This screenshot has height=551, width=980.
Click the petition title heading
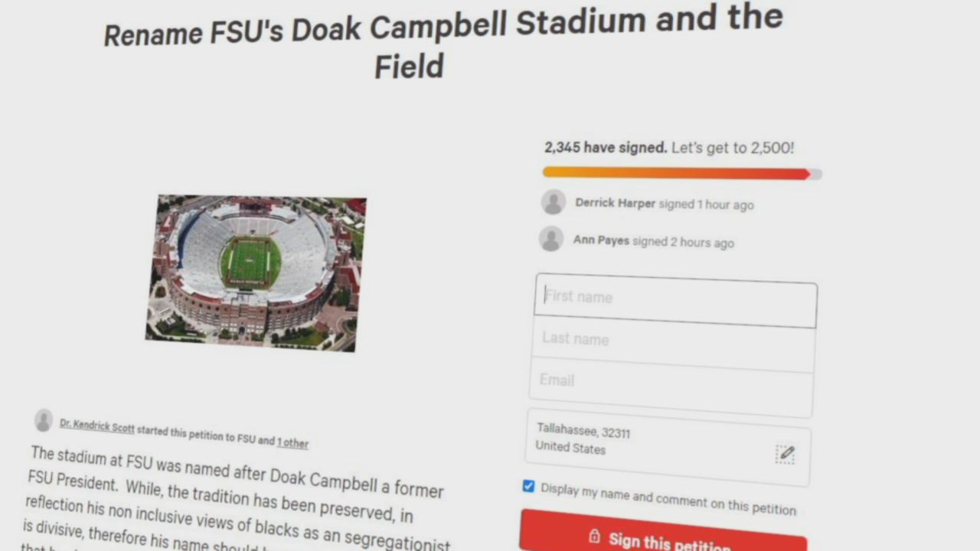pos(444,41)
